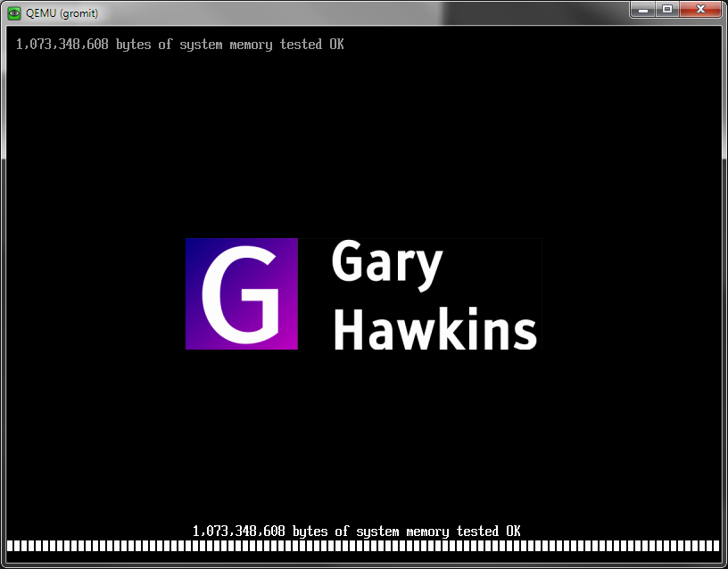728x569 pixels.
Task: Click the QEMU app icon in title bar
Action: (14, 13)
